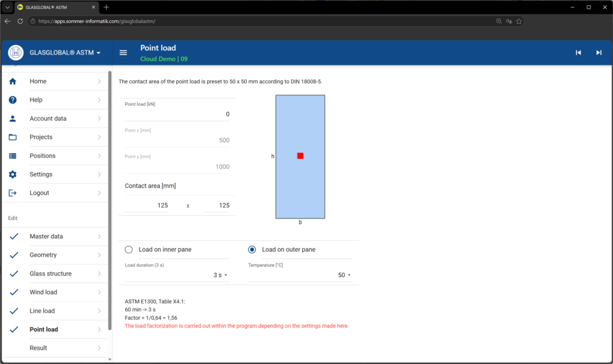Image resolution: width=613 pixels, height=364 pixels.
Task: Click the GLASGLOBAL round logo icon
Action: 16,53
